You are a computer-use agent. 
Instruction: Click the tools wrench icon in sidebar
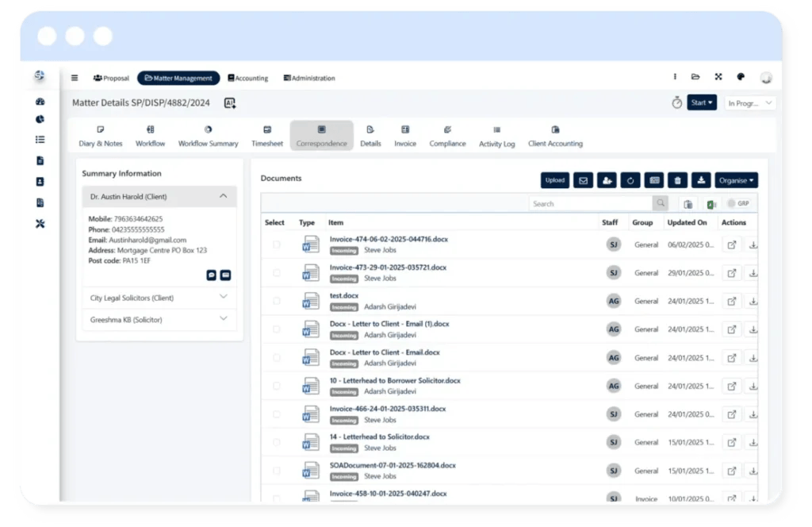(40, 224)
